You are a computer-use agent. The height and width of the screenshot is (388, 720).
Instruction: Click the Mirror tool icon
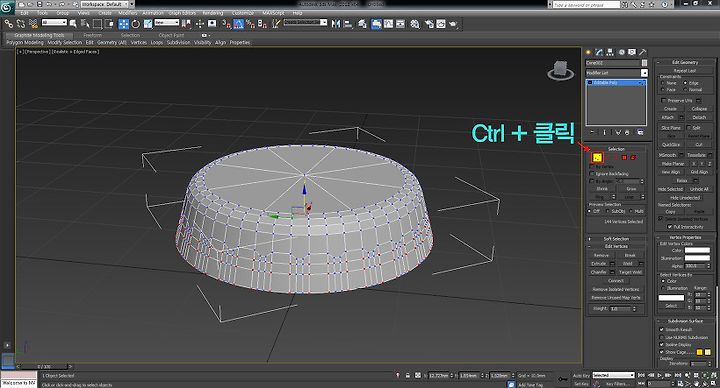336,23
